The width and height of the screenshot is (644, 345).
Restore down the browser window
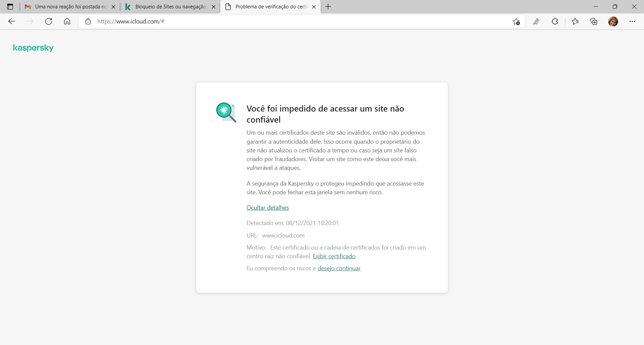[x=615, y=7]
